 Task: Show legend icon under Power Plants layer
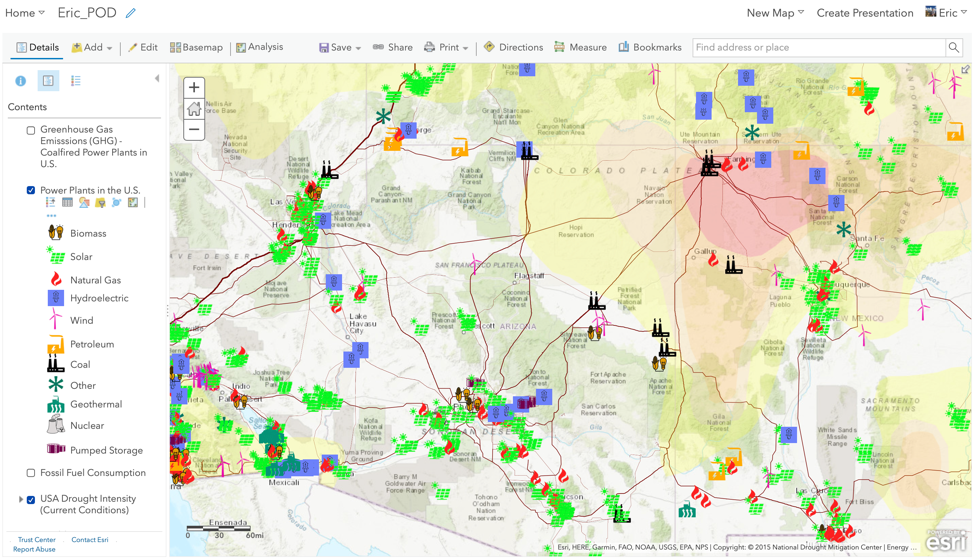[51, 203]
